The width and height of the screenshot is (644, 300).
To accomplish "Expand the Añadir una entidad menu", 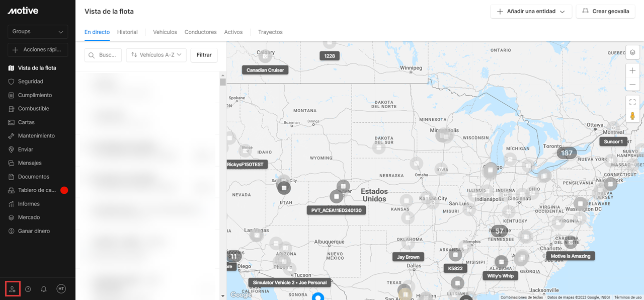I will (531, 12).
